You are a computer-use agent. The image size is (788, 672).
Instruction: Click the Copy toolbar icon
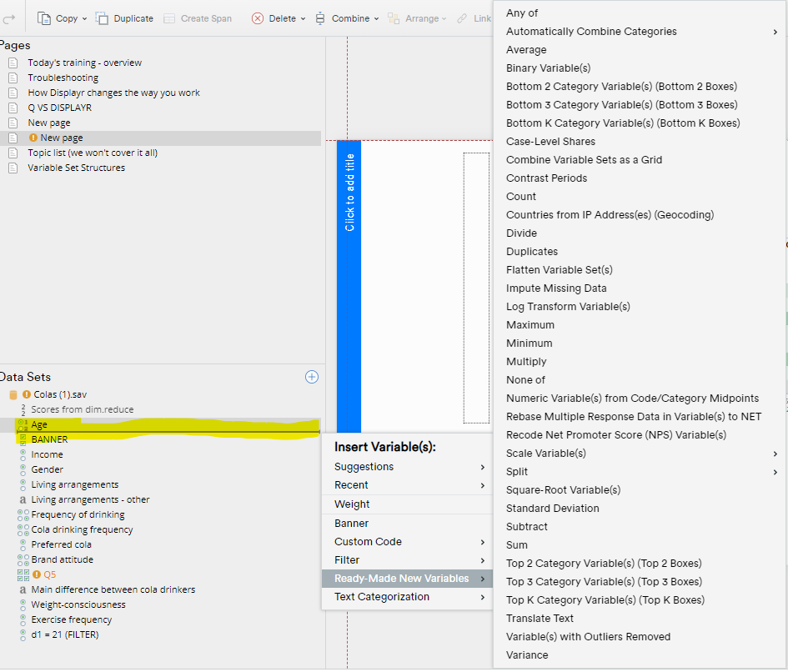click(44, 18)
